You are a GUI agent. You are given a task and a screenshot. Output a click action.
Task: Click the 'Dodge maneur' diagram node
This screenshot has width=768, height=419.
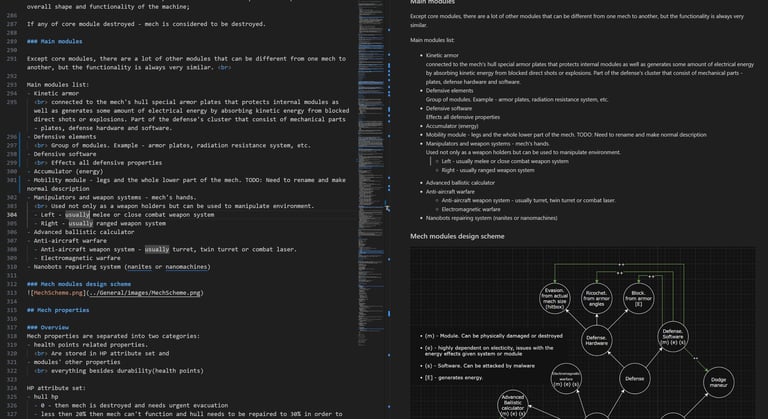pos(719,382)
